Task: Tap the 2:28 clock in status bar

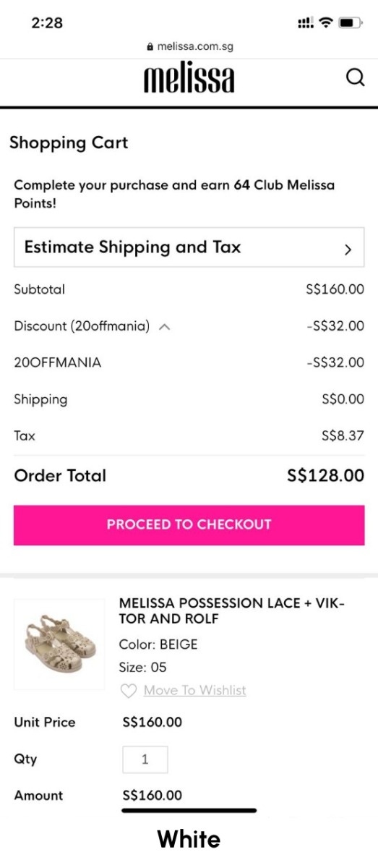Action: [47, 23]
